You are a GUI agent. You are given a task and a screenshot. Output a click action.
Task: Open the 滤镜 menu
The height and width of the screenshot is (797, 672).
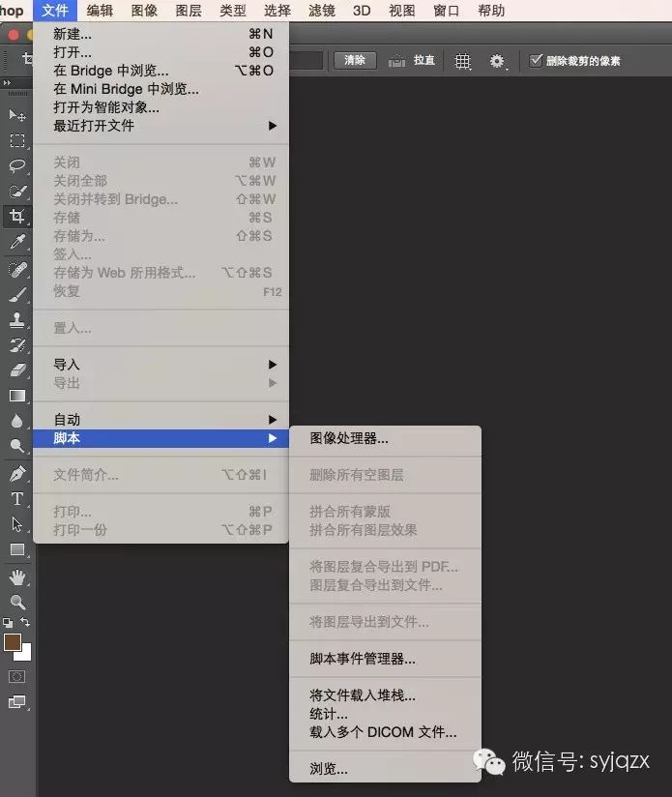322,11
